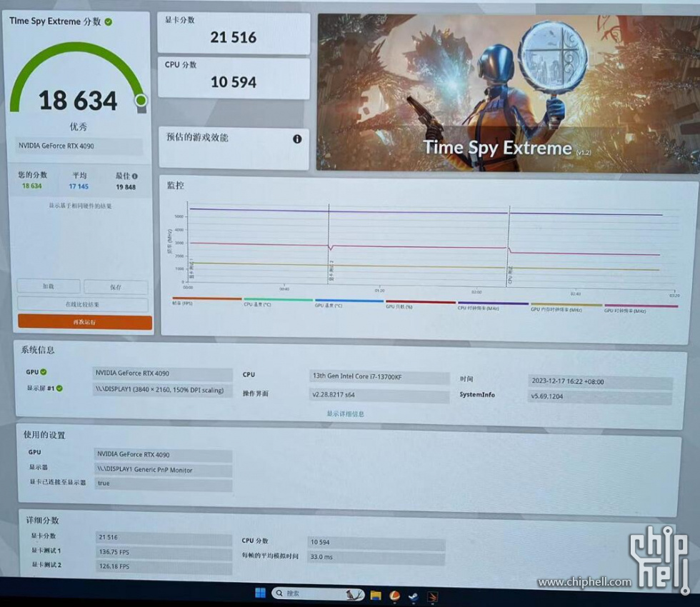
Task: Click the CPU 分数 value 10 594 card
Action: coord(234,78)
